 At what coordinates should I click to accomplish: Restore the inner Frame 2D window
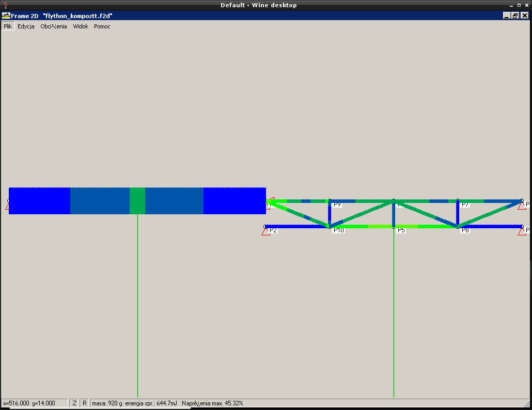tap(515, 15)
